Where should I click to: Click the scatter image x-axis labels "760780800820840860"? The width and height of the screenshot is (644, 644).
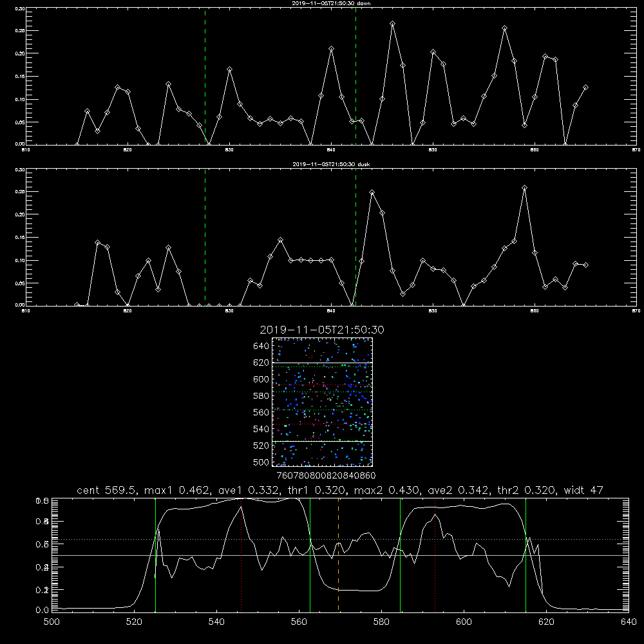(326, 476)
